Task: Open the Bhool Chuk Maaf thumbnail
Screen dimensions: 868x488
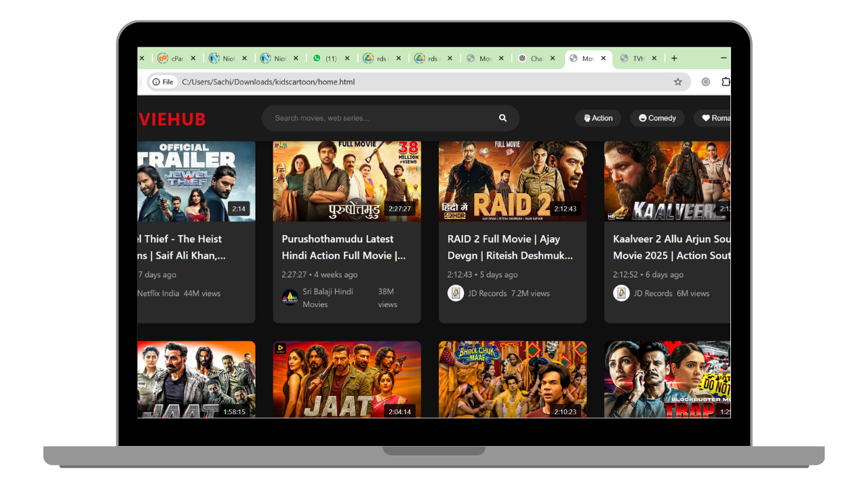Action: [512, 379]
